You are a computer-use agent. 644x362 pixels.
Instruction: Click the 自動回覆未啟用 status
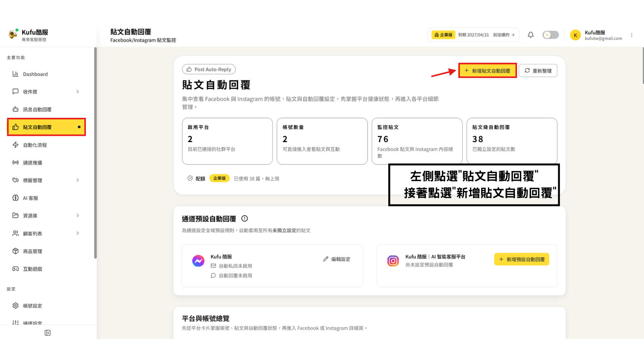[x=231, y=276]
